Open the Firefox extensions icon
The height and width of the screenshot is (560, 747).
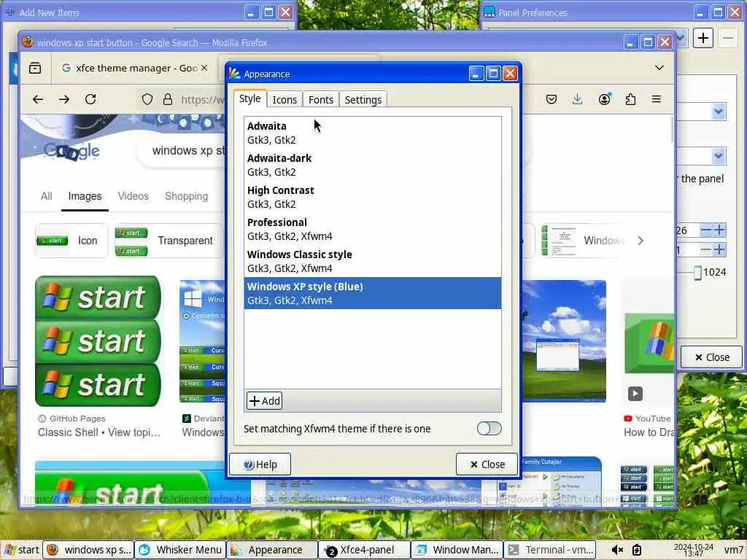click(x=630, y=99)
